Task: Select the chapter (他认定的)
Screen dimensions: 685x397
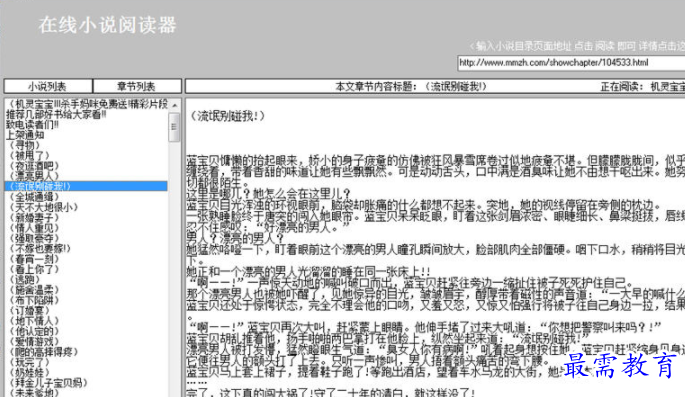Action: pyautogui.click(x=35, y=331)
